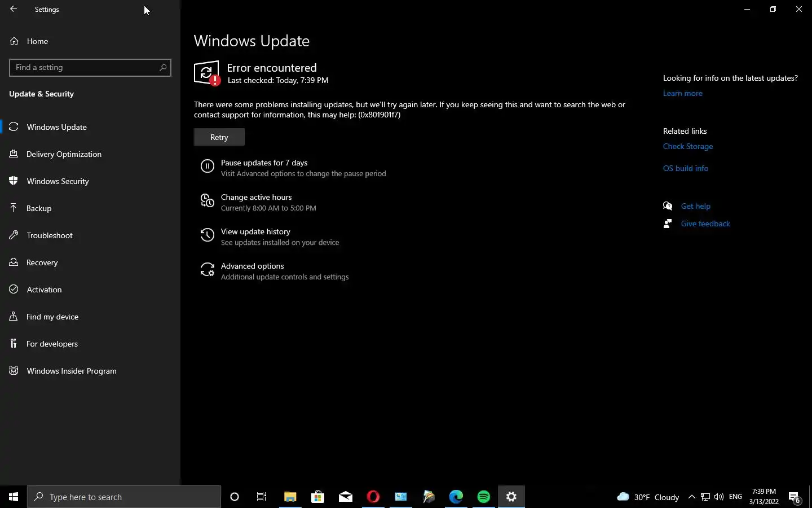Image resolution: width=812 pixels, height=508 pixels.
Task: Go back using the Settings back arrow
Action: [14, 9]
